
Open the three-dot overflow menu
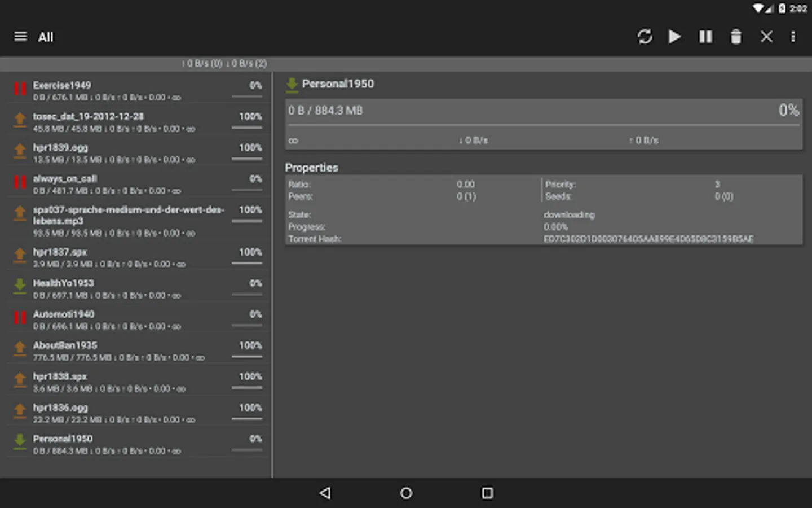point(793,37)
